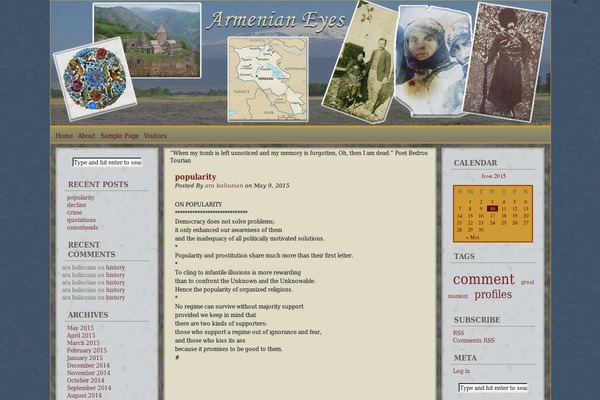
Task: Open December 2014 archive
Action: pyautogui.click(x=88, y=365)
